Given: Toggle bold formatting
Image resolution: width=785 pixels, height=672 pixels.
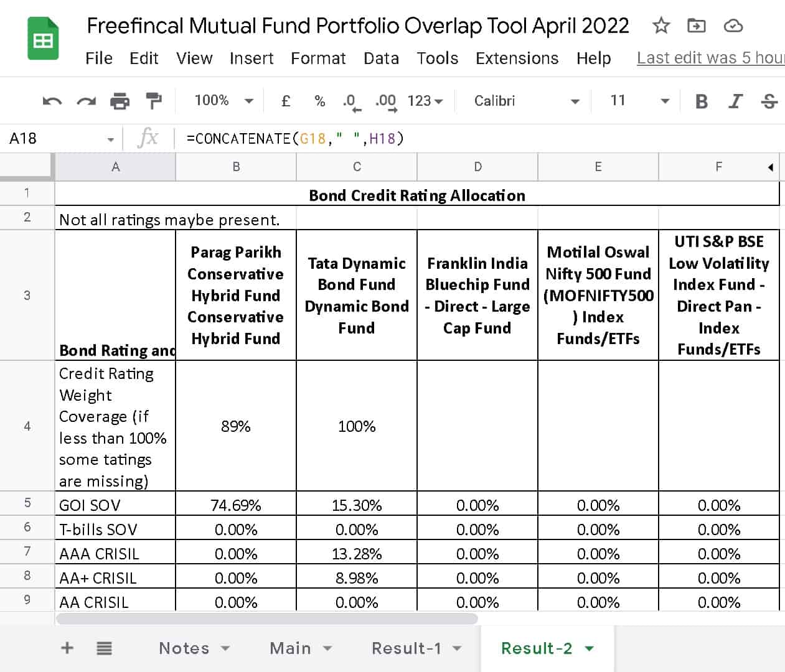Looking at the screenshot, I should pos(702,100).
